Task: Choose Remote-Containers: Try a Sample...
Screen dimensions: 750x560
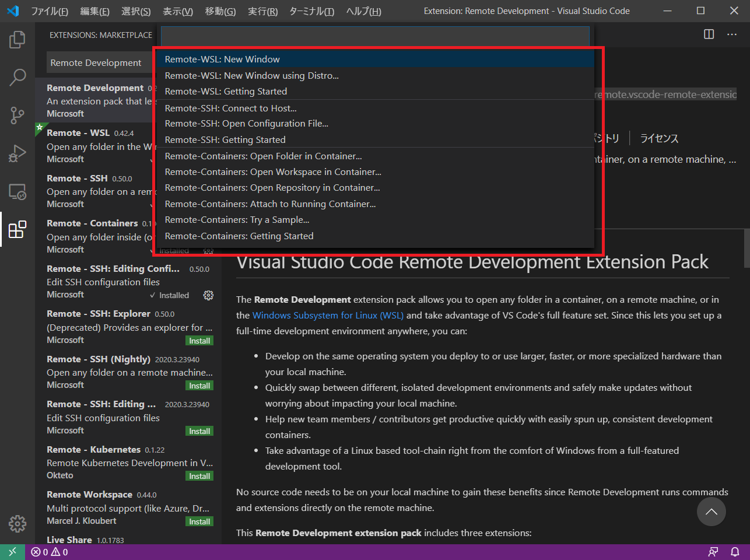Action: [x=374, y=220]
